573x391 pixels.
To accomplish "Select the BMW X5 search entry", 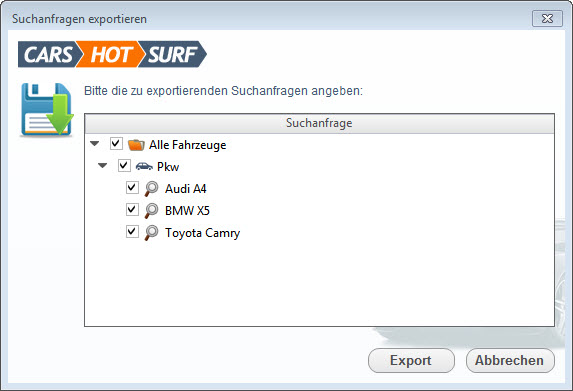I will point(187,211).
